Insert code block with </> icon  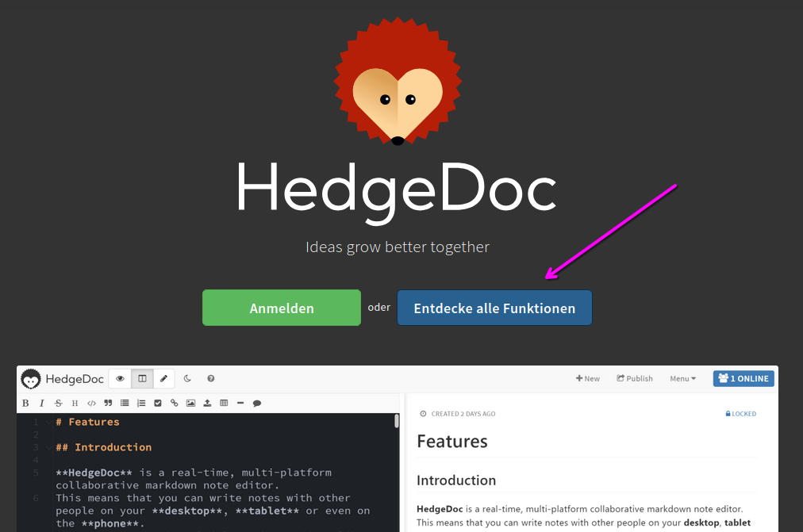pyautogui.click(x=92, y=403)
